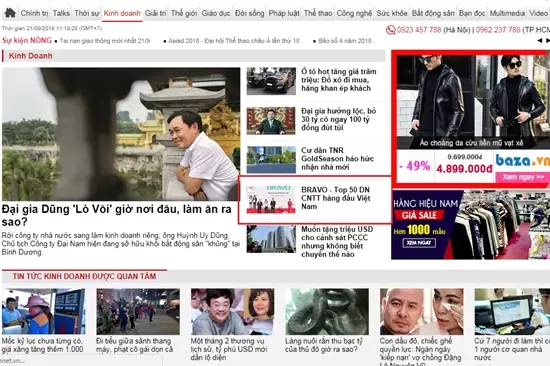
Task: Open the main photo of Dũng Lò Vôi
Action: (x=121, y=134)
